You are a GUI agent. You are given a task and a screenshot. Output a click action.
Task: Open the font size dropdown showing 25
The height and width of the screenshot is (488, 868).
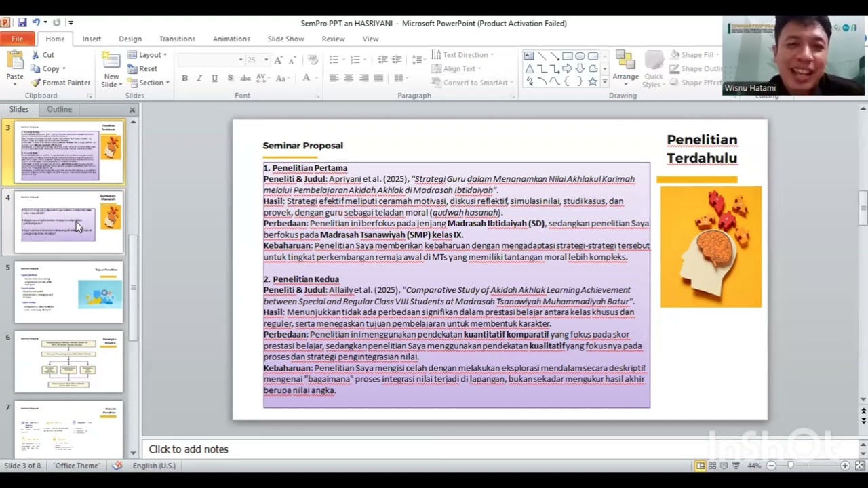point(258,60)
